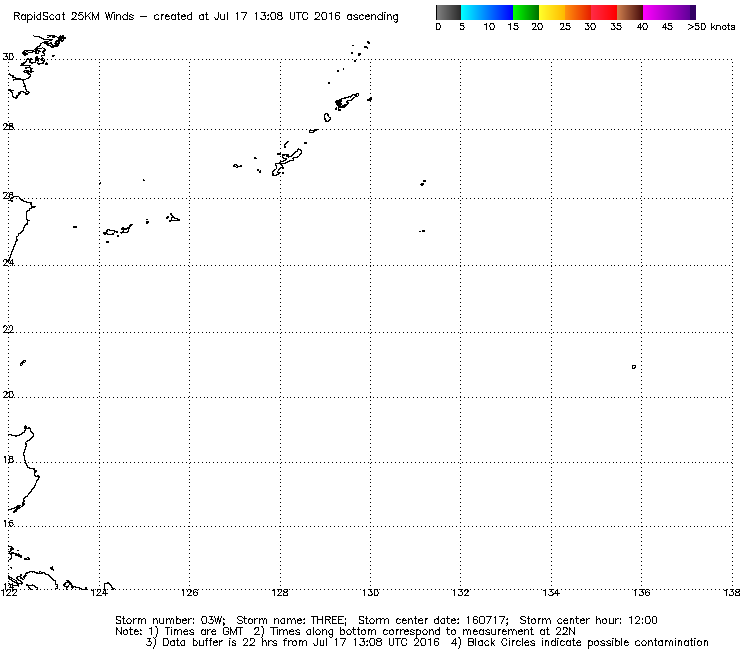The image size is (740, 650).
Task: Click the longitude label 132
Action: (x=461, y=592)
